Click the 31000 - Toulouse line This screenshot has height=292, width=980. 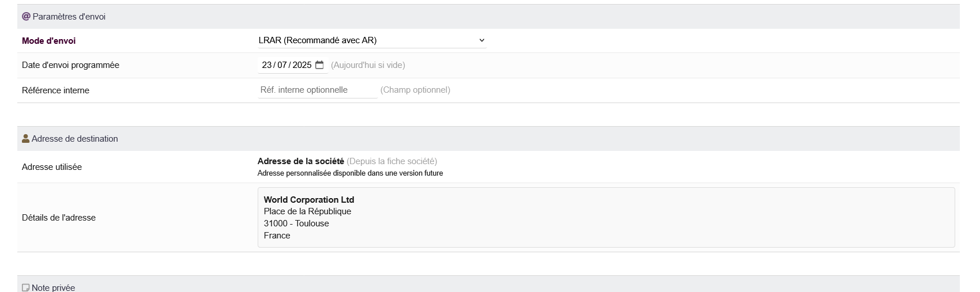pos(296,223)
